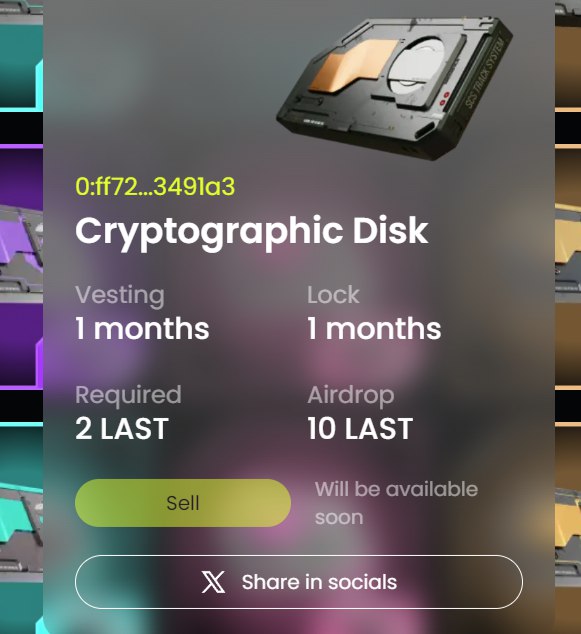Select the orange disk card at bottom right

568,528
